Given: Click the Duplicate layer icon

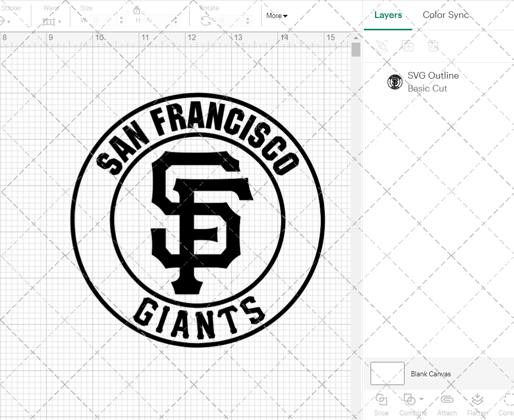Looking at the screenshot, I should point(408,46).
